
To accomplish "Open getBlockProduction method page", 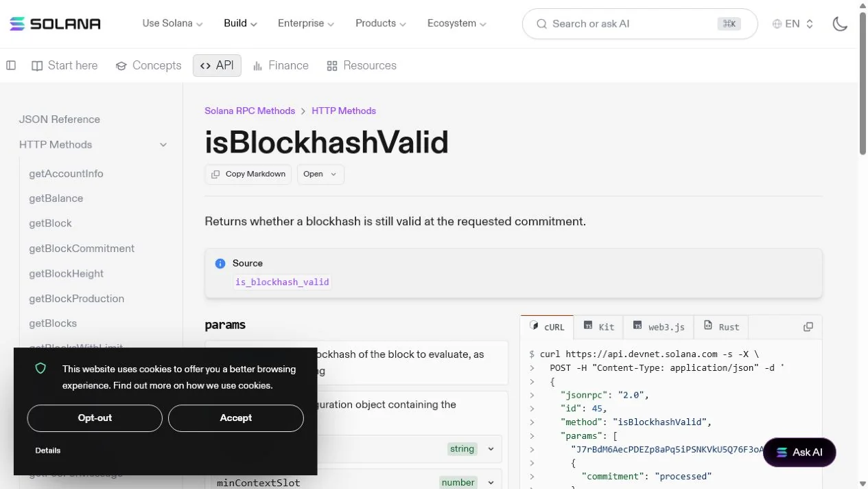I will pyautogui.click(x=77, y=299).
